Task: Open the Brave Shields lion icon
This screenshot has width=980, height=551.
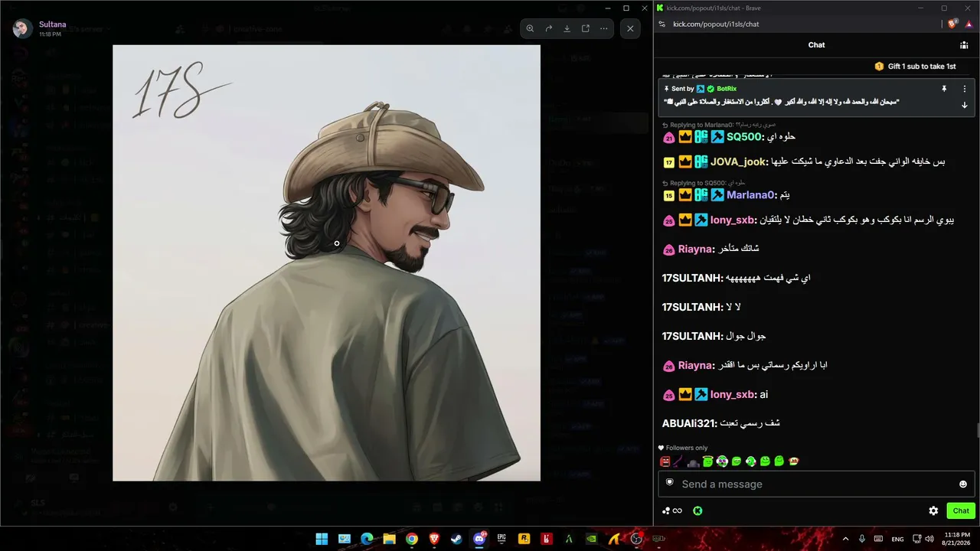Action: pos(952,24)
